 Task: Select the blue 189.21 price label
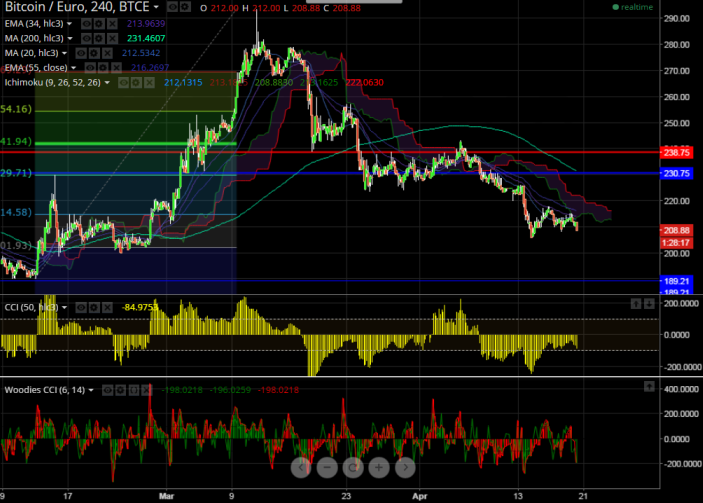(677, 281)
